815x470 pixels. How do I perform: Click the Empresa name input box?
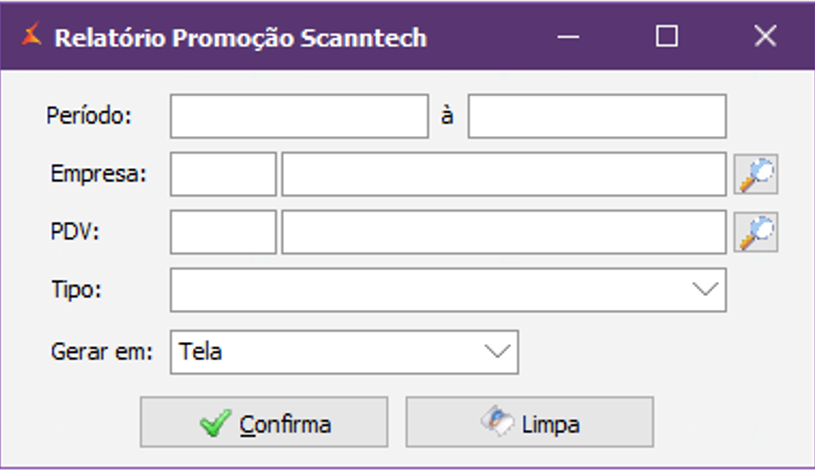point(503,175)
